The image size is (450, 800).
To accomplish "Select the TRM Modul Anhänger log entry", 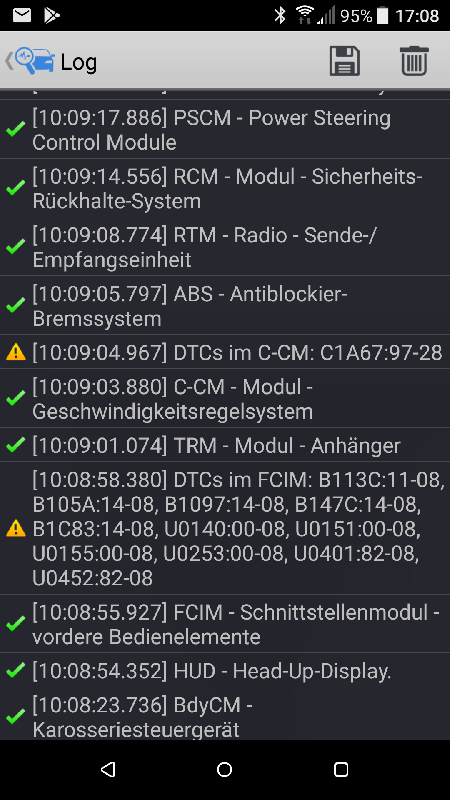I will [x=225, y=445].
